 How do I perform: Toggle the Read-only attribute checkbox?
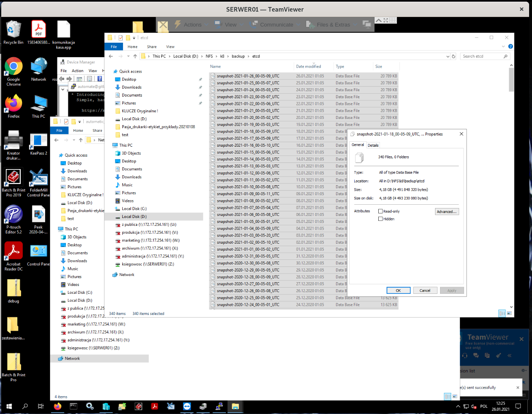point(380,211)
